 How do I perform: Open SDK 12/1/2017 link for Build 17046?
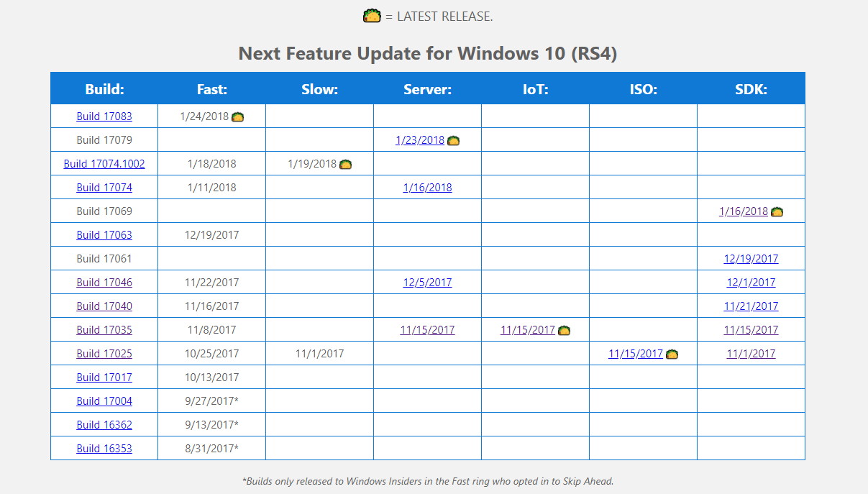751,283
